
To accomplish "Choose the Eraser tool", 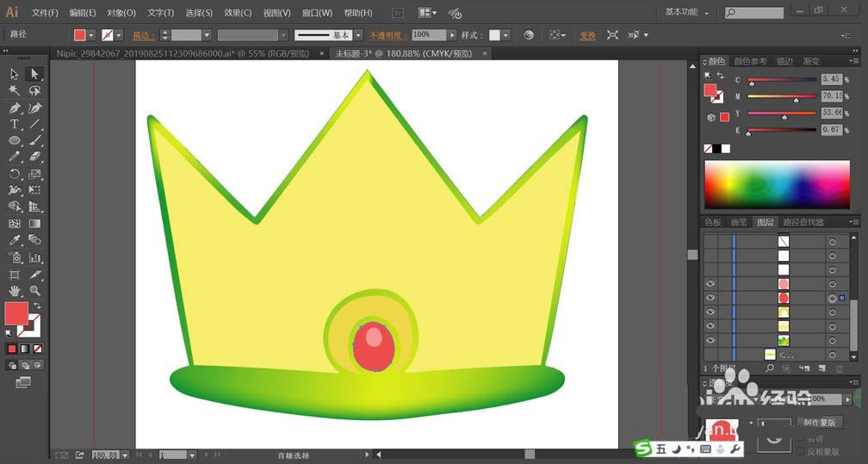I will [x=34, y=157].
